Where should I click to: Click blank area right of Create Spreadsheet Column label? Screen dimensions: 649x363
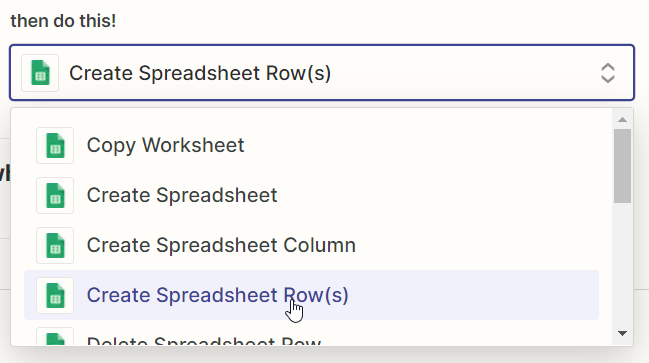(476, 245)
